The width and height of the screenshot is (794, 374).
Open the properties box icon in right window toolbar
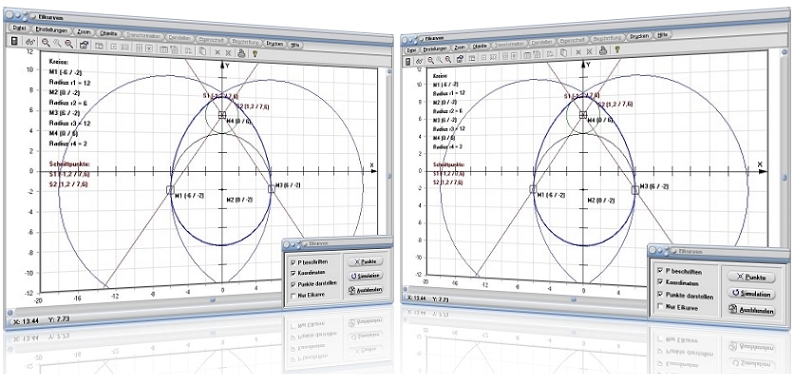pyautogui.click(x=460, y=59)
